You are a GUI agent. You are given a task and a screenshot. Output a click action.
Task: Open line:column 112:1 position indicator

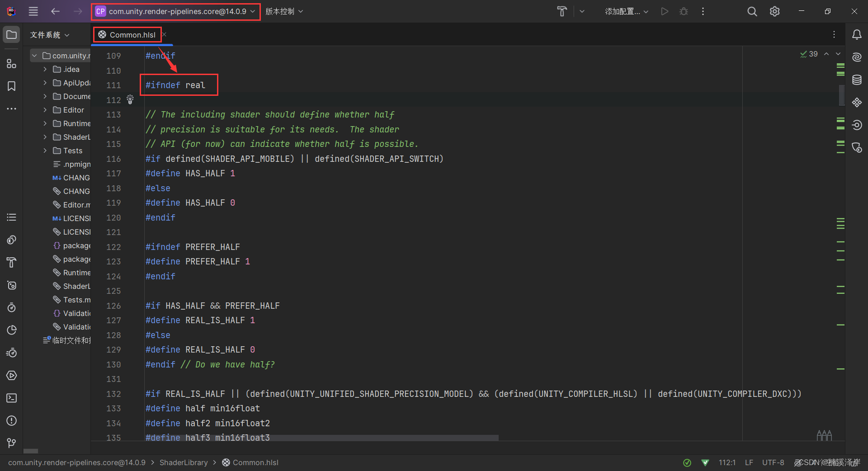[727, 462]
